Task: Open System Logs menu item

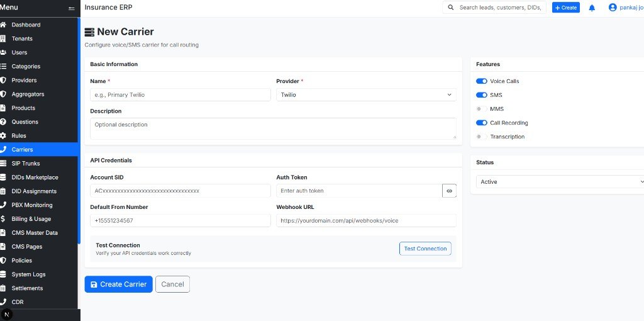Action: [38, 274]
